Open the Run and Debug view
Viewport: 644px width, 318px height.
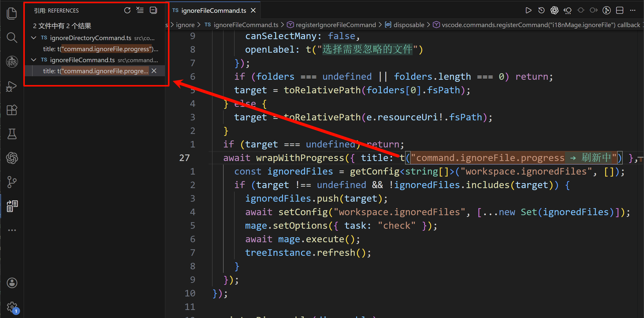(12, 86)
